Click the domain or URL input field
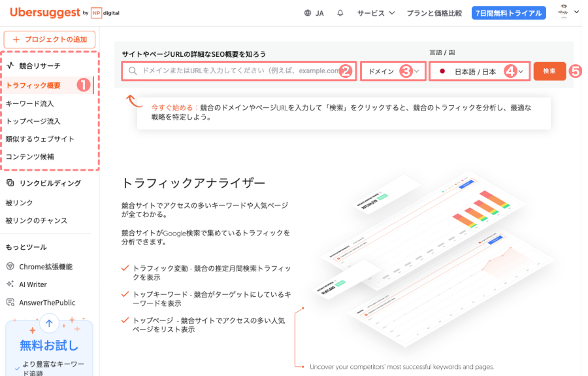 (239, 71)
